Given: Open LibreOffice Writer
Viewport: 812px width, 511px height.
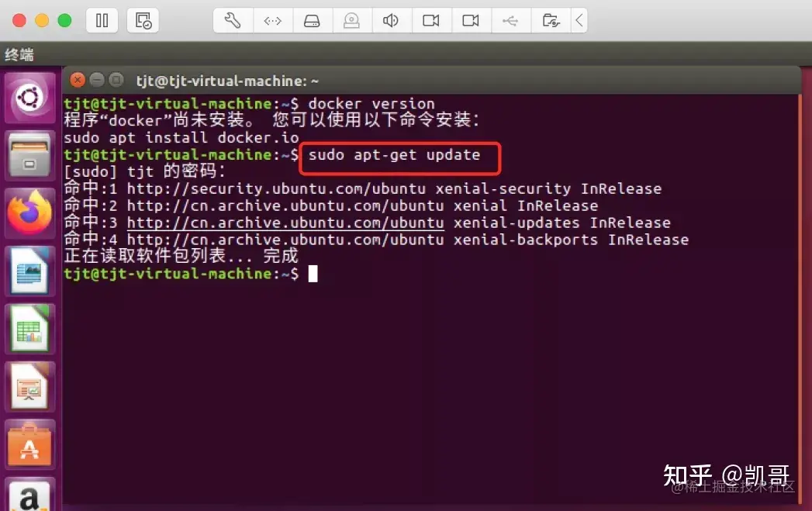Looking at the screenshot, I should 30,271.
